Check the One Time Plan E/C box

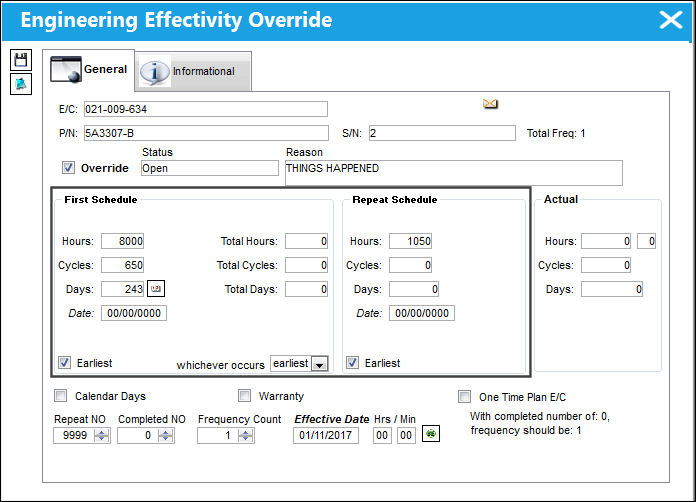464,396
